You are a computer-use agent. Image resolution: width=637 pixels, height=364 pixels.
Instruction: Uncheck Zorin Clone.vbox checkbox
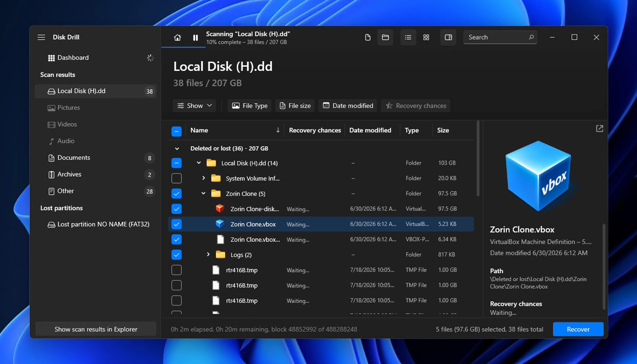pos(176,224)
